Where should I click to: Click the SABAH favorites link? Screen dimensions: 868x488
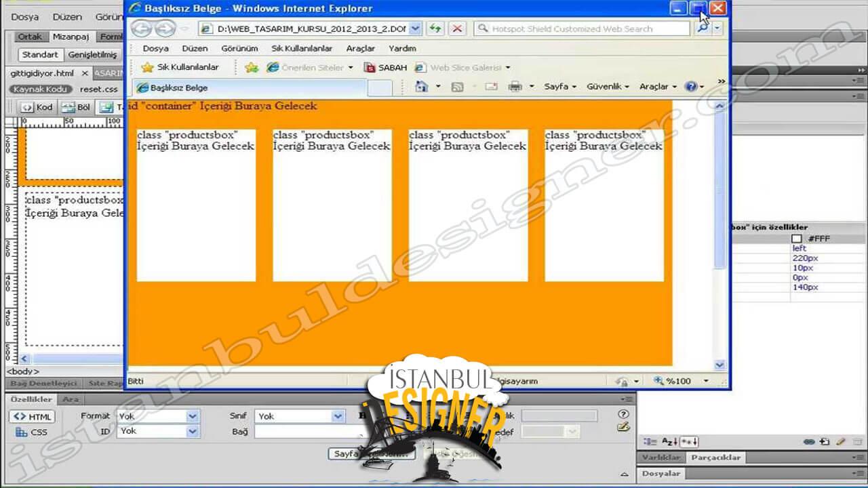[x=385, y=67]
